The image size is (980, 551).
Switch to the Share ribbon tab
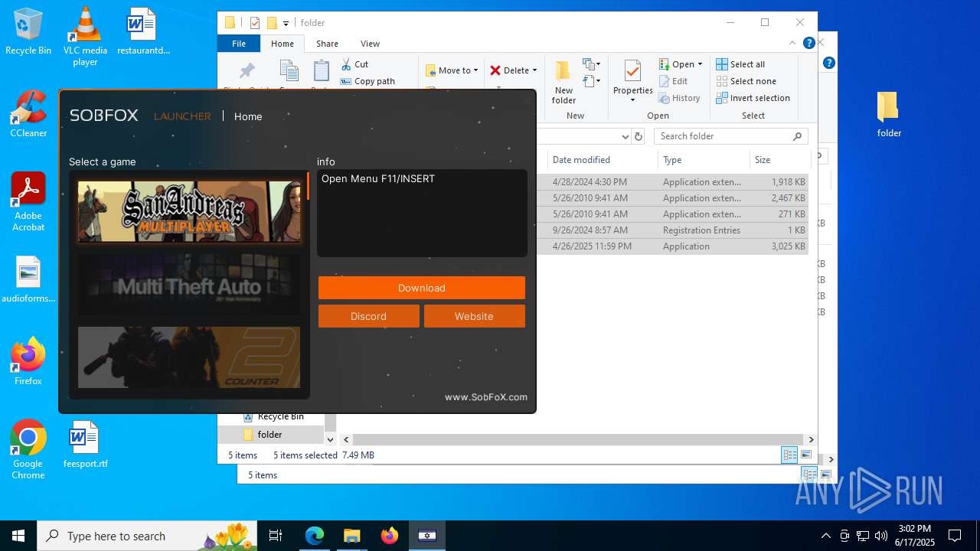[327, 44]
